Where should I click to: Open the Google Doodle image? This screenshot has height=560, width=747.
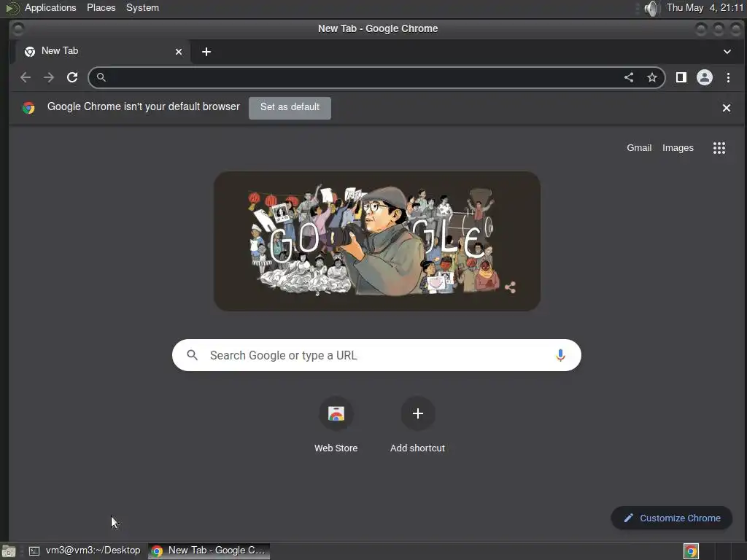coord(377,241)
